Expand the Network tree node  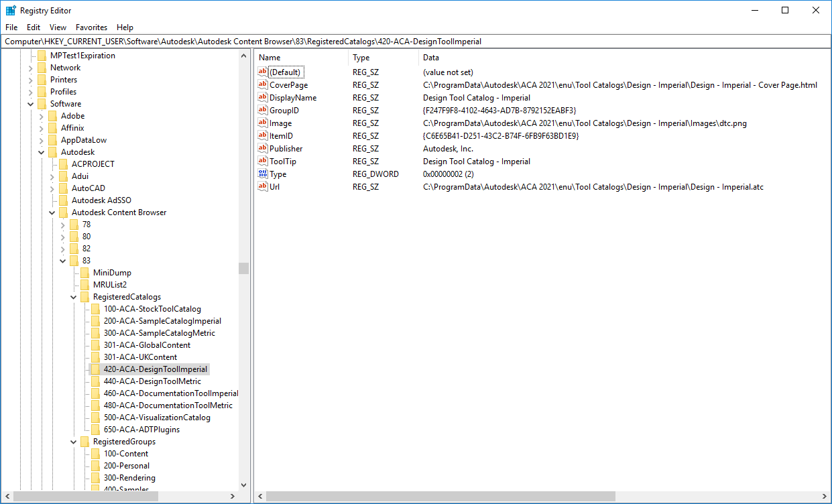click(x=32, y=67)
